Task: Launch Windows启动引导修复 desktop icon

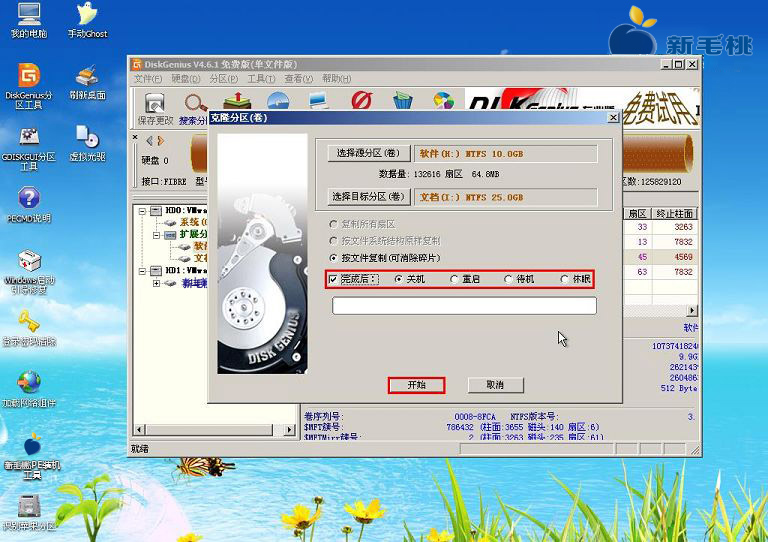Action: click(x=29, y=272)
